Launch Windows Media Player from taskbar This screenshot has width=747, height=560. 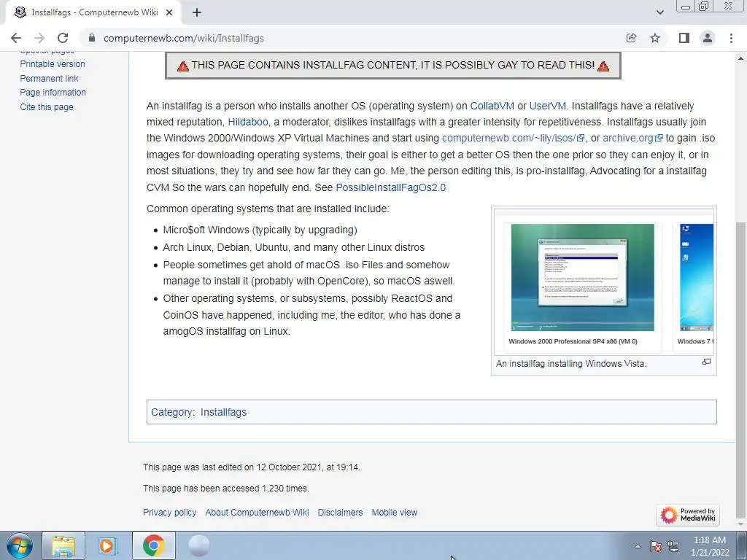click(x=108, y=545)
